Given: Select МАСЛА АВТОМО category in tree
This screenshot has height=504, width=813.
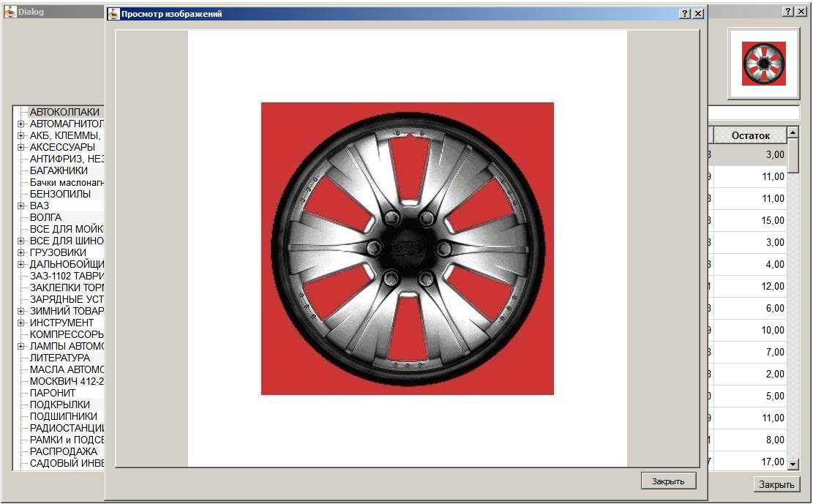Looking at the screenshot, I should (67, 369).
